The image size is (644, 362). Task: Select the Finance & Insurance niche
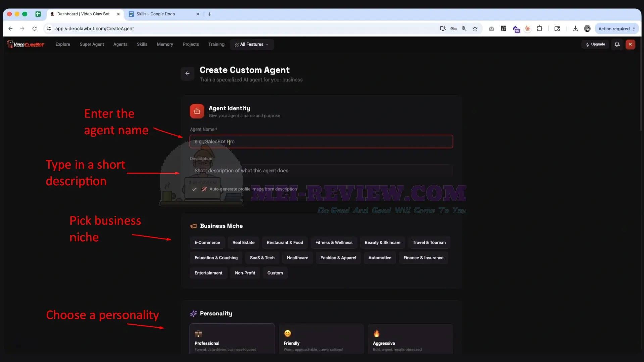click(x=423, y=258)
